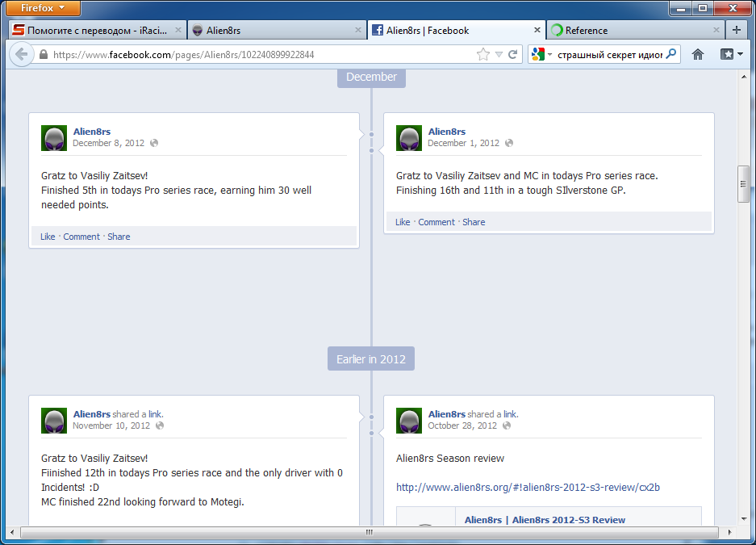Switch to the Помогите с переводом tab
756x545 pixels.
click(x=97, y=31)
